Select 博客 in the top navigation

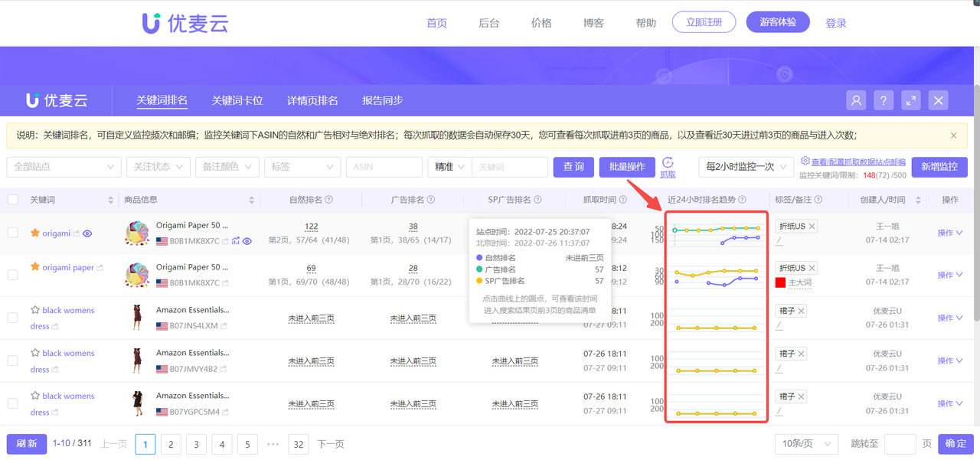pos(593,23)
